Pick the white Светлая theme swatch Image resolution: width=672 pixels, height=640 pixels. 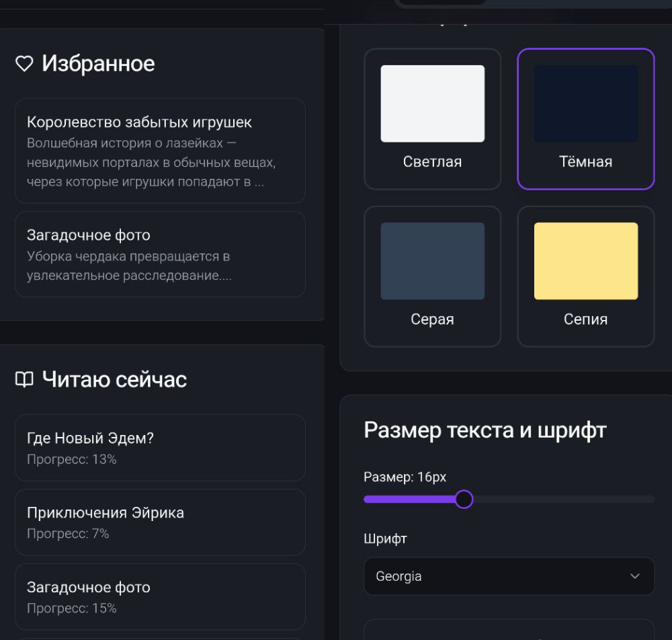(x=432, y=104)
